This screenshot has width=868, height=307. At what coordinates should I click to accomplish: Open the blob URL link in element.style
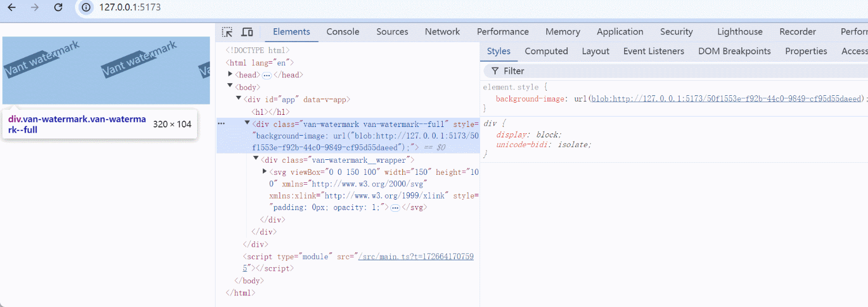coord(726,99)
